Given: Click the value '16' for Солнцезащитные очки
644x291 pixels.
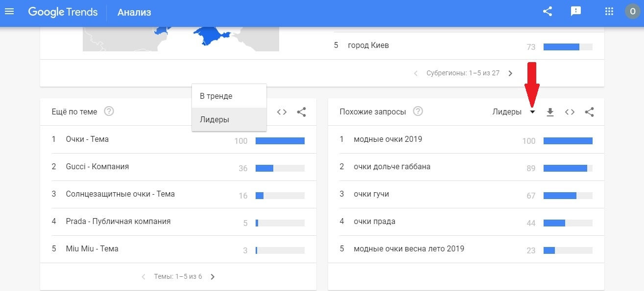Looking at the screenshot, I should (243, 196).
